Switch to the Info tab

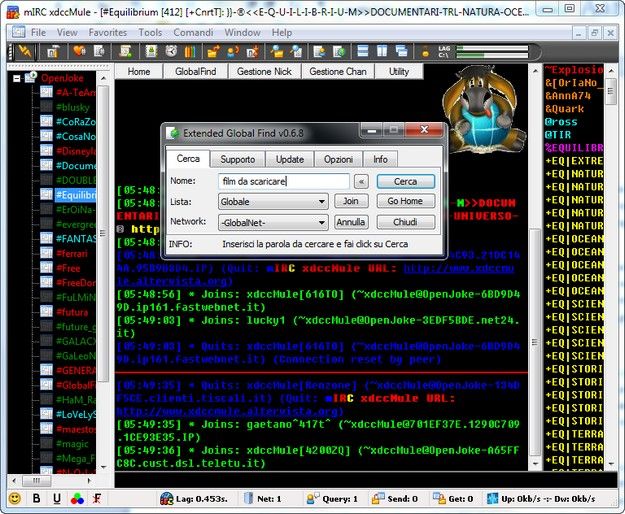(380, 159)
